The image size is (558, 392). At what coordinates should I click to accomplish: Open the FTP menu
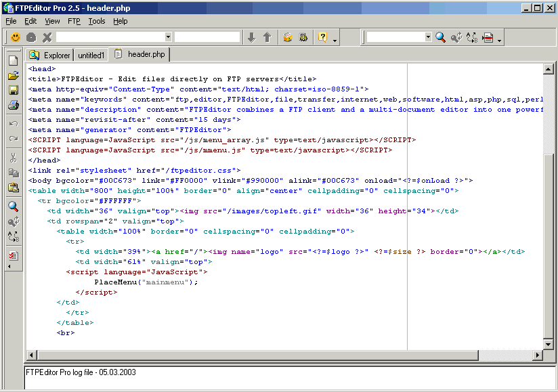74,22
